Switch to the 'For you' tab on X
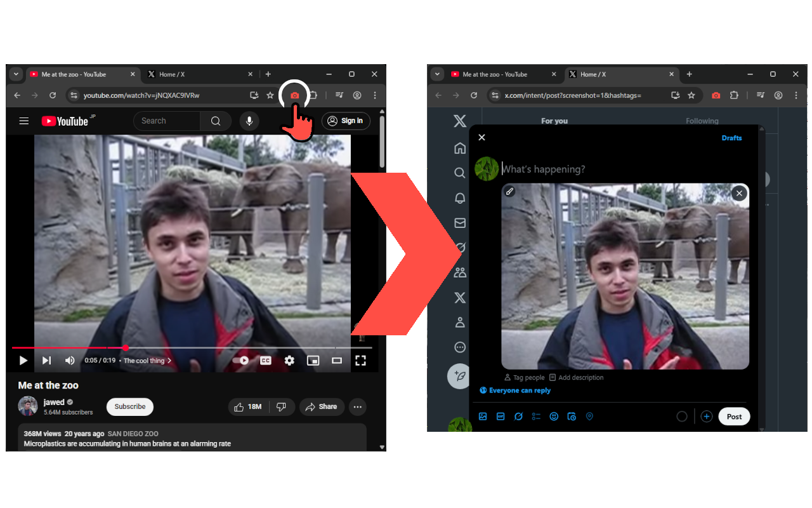This screenshot has height=508, width=812. [554, 121]
